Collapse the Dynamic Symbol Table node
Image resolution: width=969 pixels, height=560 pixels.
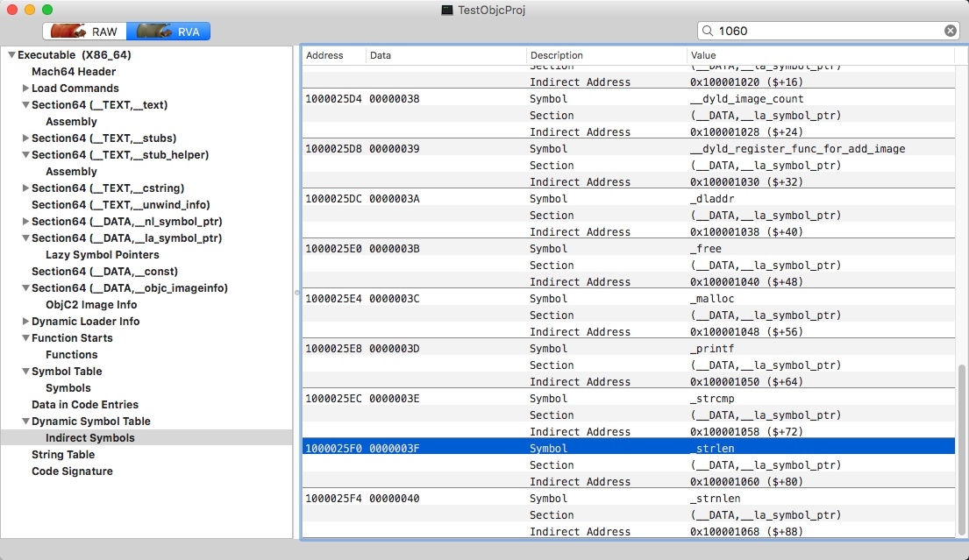[x=25, y=422]
